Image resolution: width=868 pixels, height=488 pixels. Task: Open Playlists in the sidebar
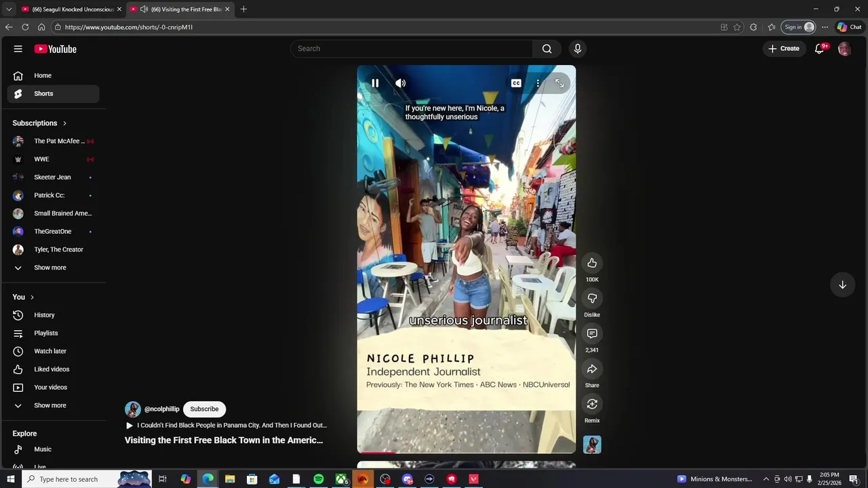(54, 333)
